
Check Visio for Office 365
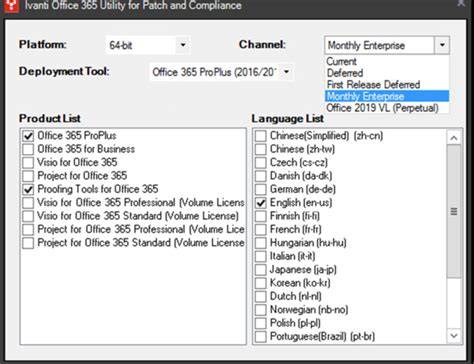point(28,162)
